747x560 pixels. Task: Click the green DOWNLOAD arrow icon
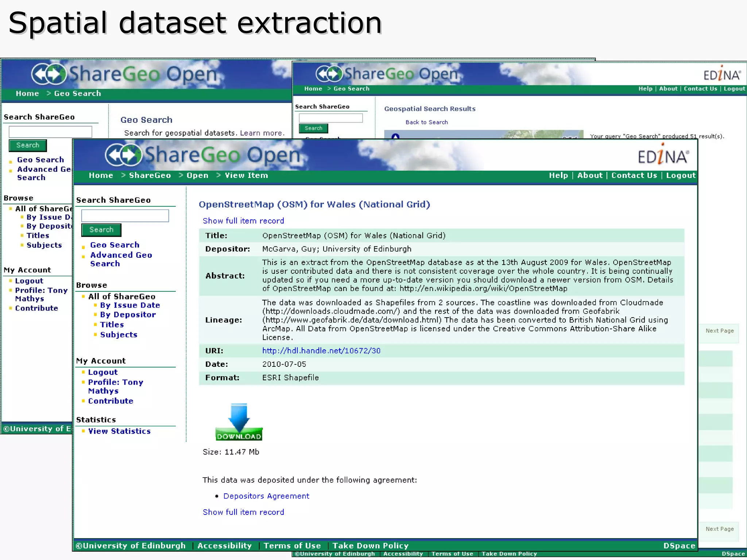[x=239, y=422]
